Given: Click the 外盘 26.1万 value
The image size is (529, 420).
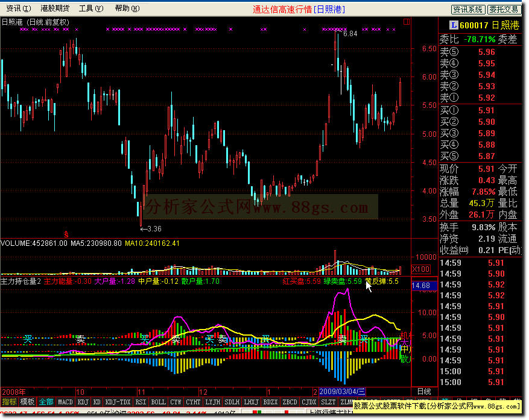Looking at the screenshot, I should pos(481,215).
